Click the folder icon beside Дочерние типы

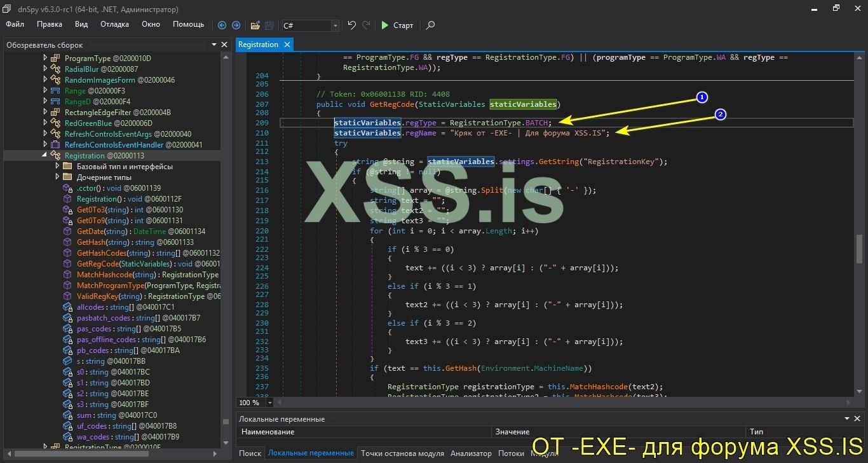coord(67,177)
